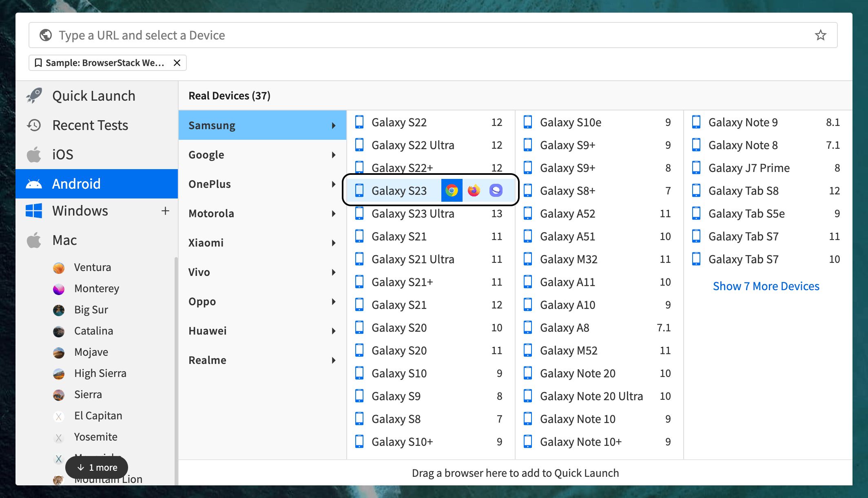Click Show 7 More Devices

click(766, 286)
